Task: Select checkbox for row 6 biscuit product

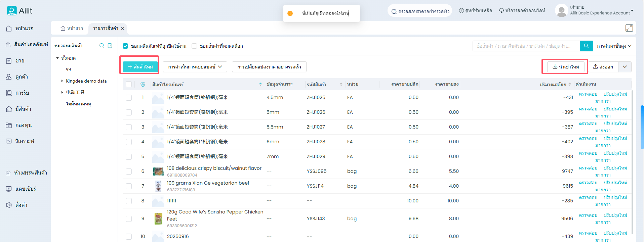Action: [129, 171]
